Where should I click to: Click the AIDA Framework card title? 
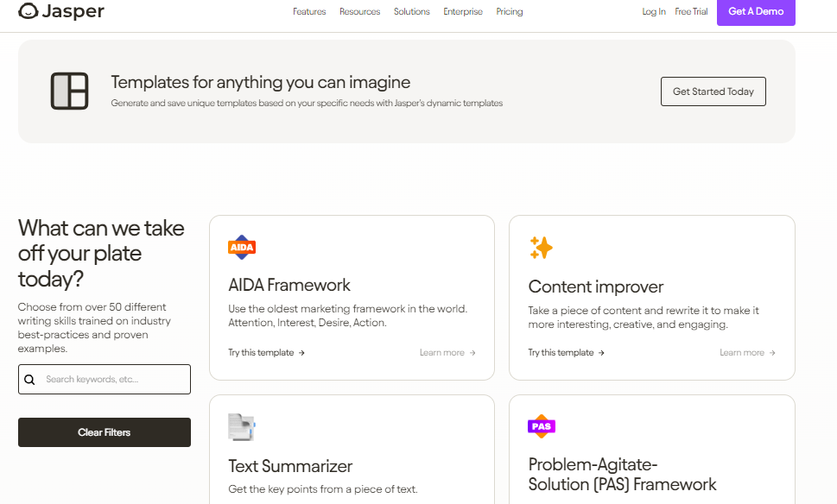[289, 286]
